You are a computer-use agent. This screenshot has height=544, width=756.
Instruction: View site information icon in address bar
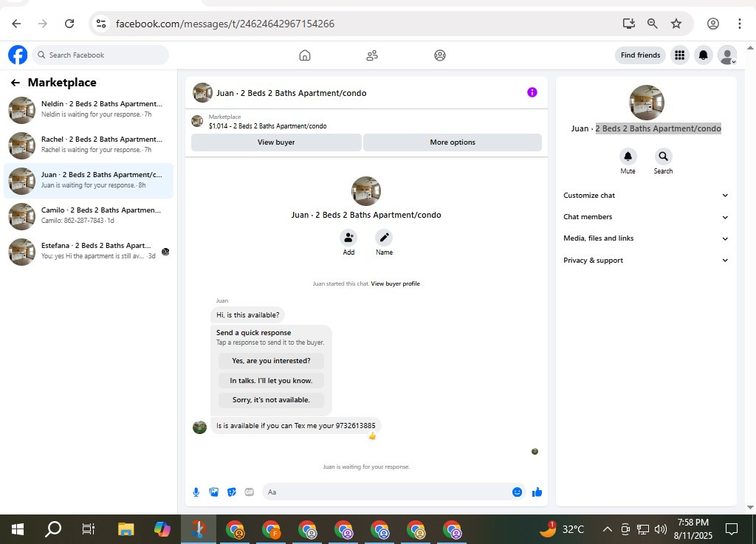tap(100, 24)
